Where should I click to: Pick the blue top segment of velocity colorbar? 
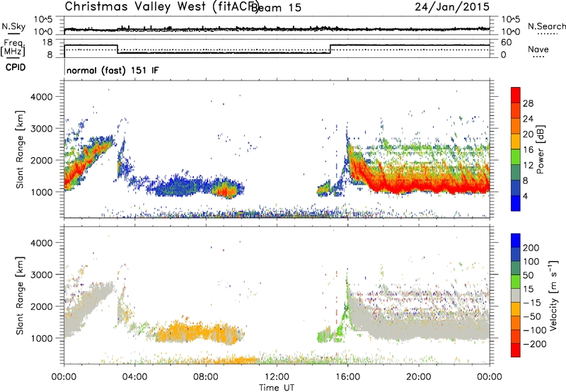pyautogui.click(x=516, y=241)
